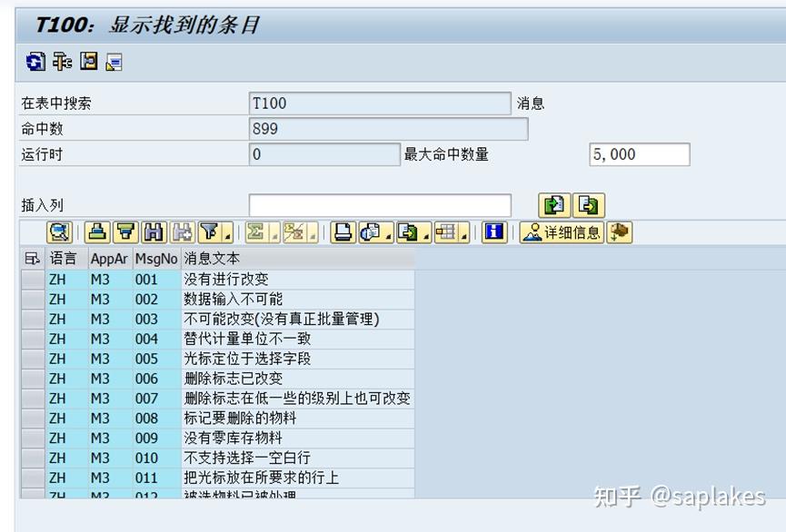Click the 详细信息 button
The height and width of the screenshot is (532, 786).
tap(559, 232)
